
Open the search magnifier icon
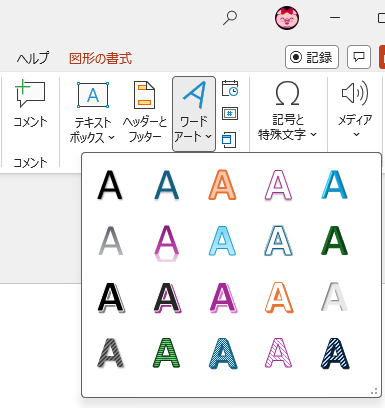(230, 18)
